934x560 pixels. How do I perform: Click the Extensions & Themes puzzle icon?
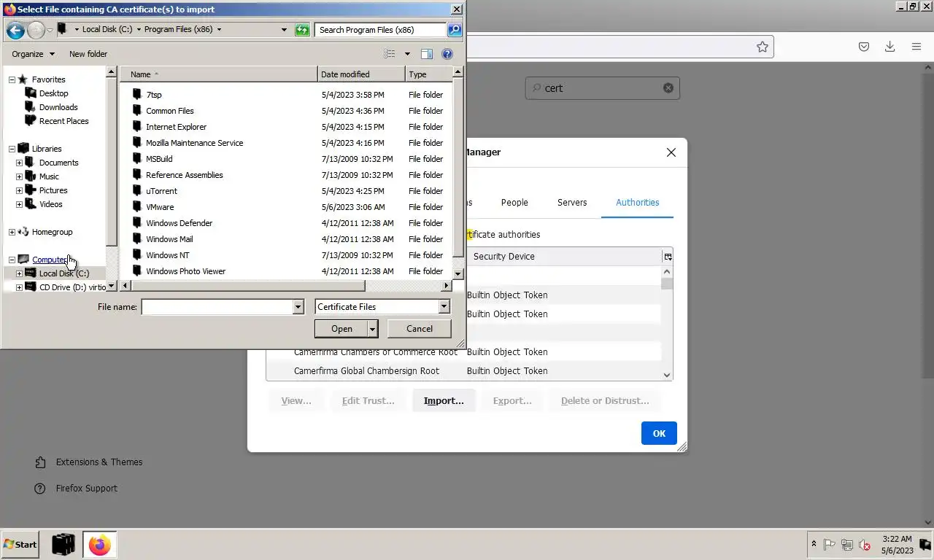pos(40,462)
